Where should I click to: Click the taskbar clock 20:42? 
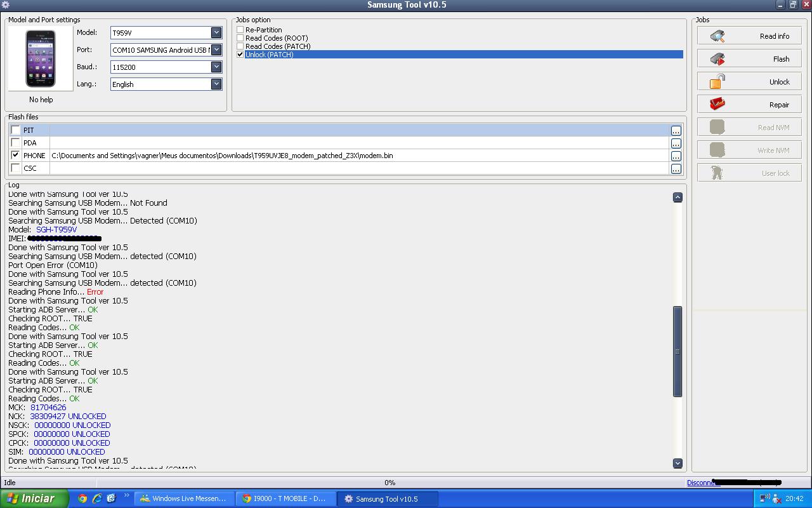[794, 499]
